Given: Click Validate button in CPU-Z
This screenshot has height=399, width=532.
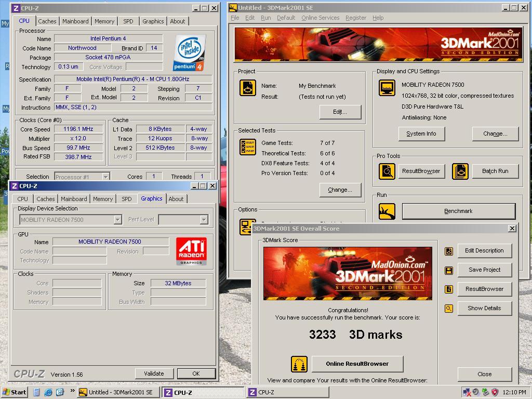Looking at the screenshot, I should tap(154, 374).
